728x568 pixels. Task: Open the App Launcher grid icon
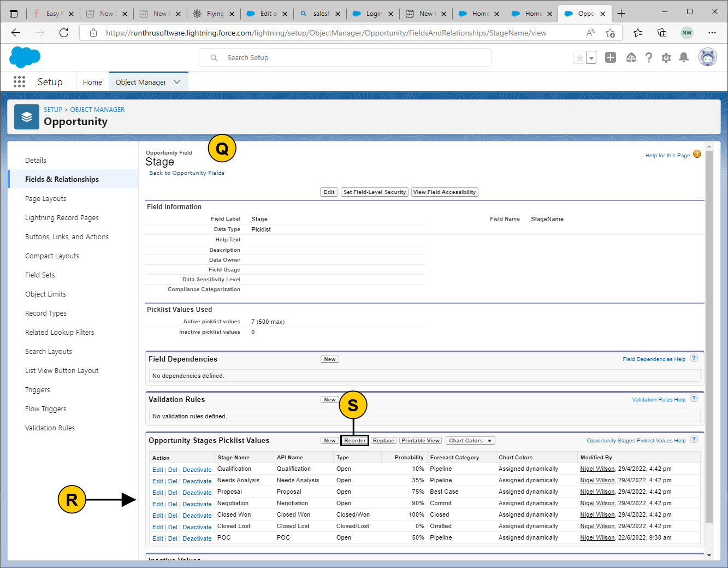point(20,82)
